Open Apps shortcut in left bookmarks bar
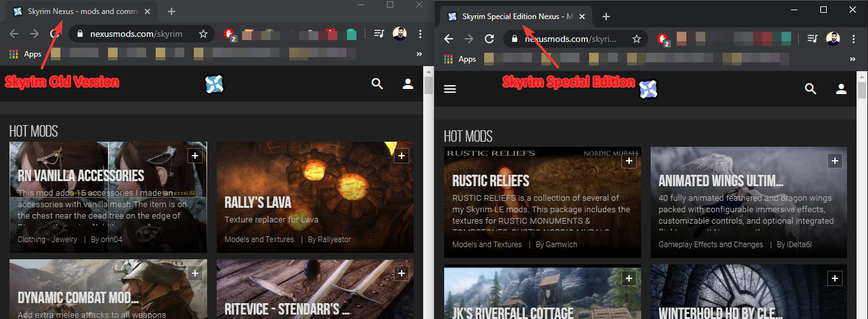 (x=26, y=54)
